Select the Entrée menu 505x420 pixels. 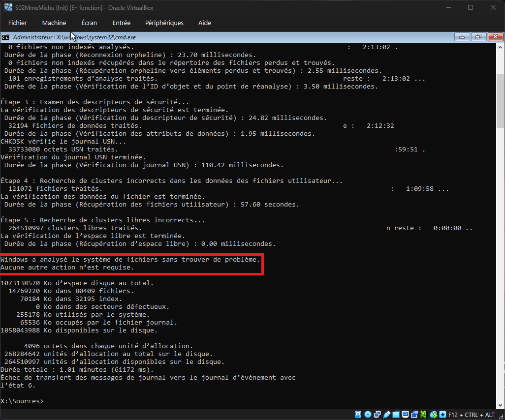point(122,23)
